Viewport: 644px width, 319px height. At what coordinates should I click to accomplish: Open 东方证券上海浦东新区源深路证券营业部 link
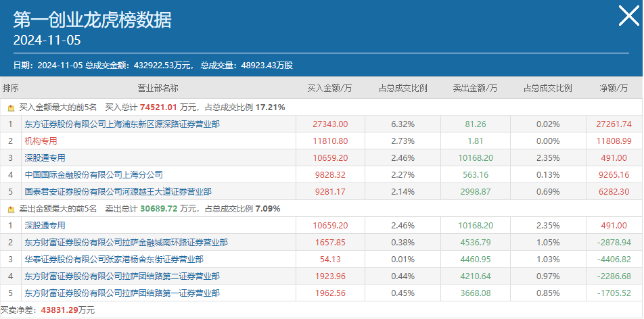122,124
